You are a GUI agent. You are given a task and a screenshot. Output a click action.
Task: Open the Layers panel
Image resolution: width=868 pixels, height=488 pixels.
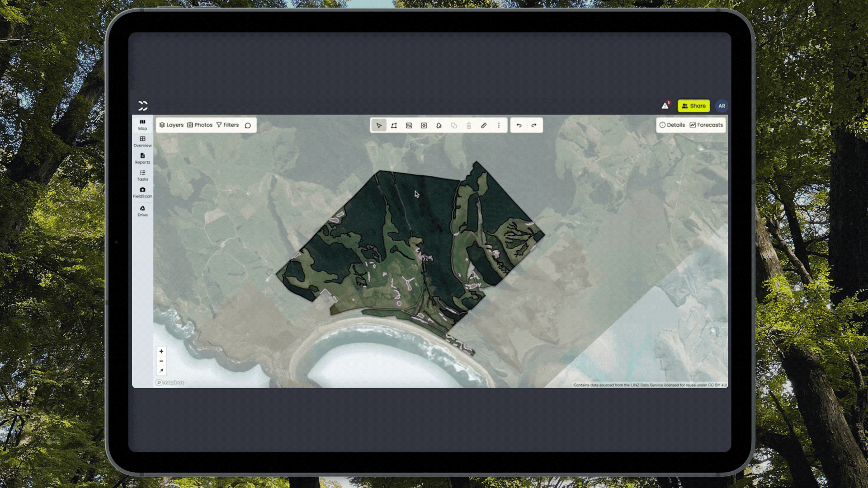[x=171, y=125]
